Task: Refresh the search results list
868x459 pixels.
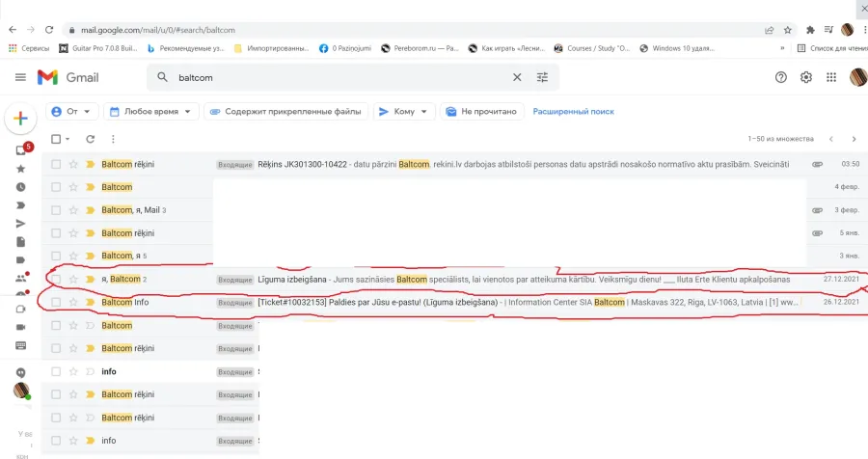Action: click(x=91, y=139)
